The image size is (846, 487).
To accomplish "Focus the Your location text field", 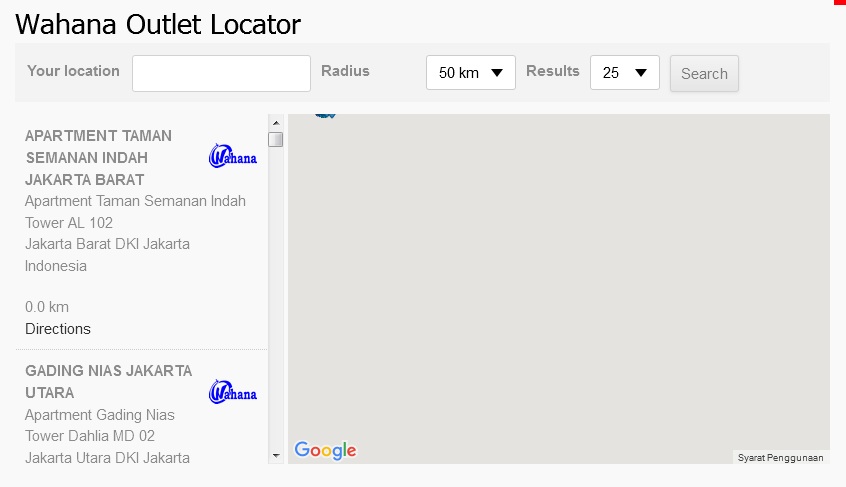I will pos(221,73).
